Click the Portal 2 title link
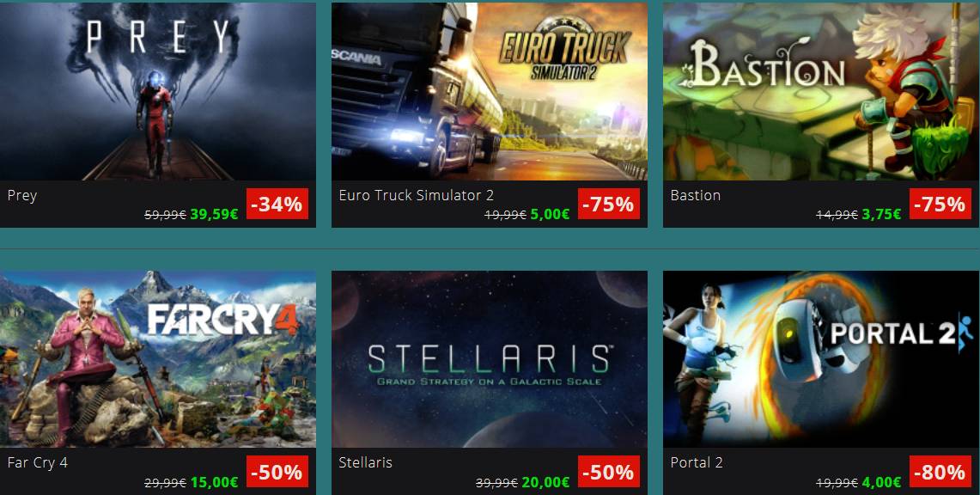This screenshot has height=495, width=980. pos(697,462)
